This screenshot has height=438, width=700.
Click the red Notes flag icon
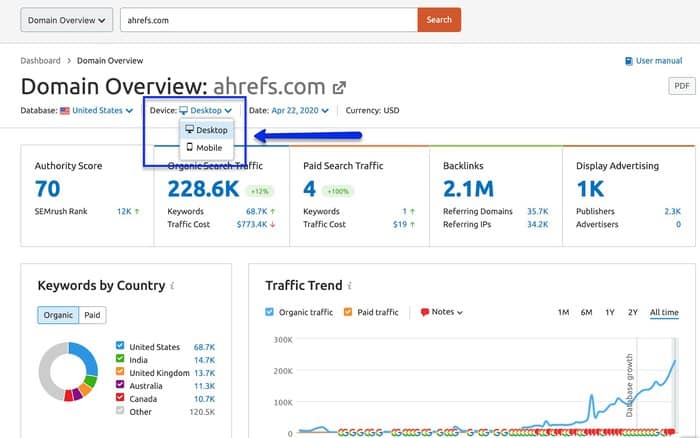[425, 312]
